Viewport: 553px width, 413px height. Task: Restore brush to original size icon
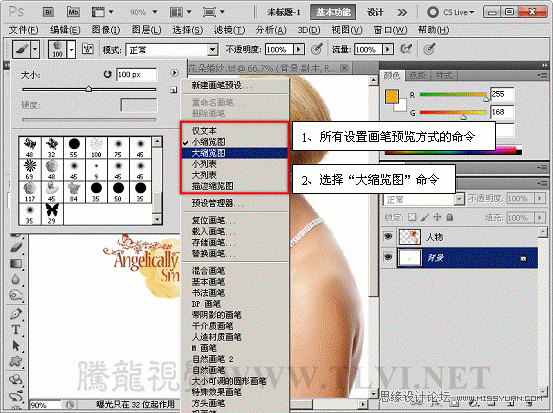point(107,74)
